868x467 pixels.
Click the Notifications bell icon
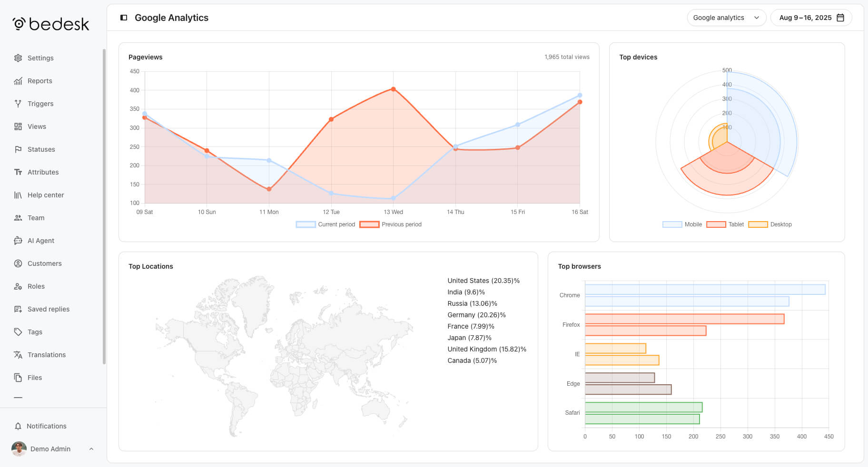[18, 426]
